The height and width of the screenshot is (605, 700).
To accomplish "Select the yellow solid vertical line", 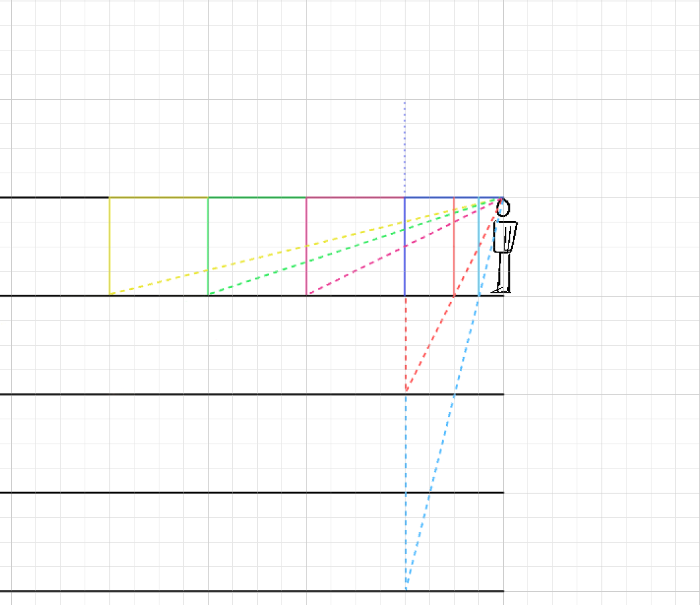I will (x=110, y=246).
